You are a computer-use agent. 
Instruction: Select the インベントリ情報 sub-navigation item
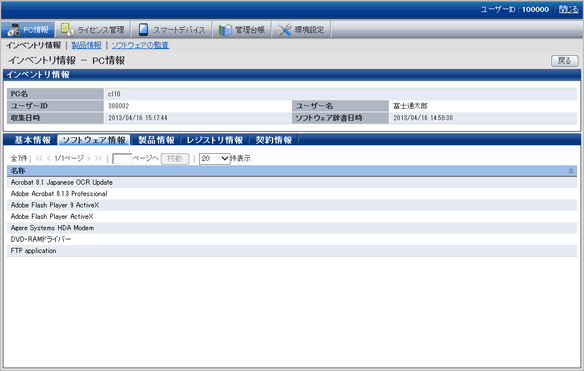pyautogui.click(x=34, y=45)
